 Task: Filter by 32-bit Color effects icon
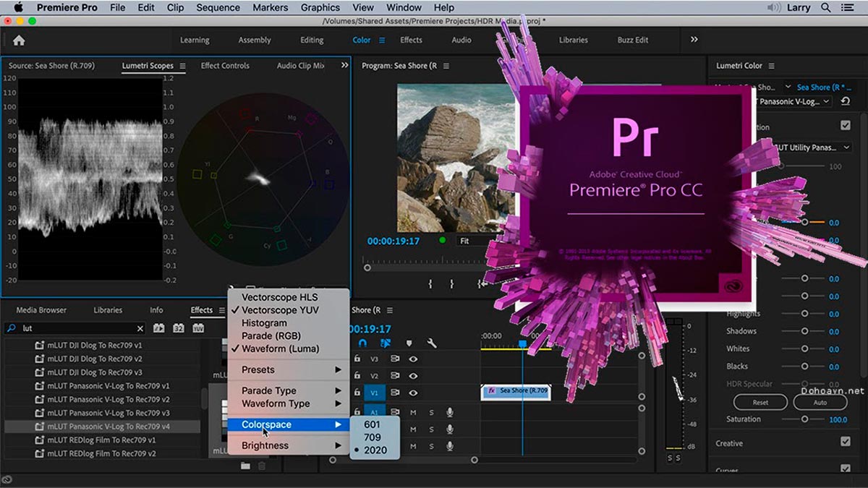click(179, 328)
